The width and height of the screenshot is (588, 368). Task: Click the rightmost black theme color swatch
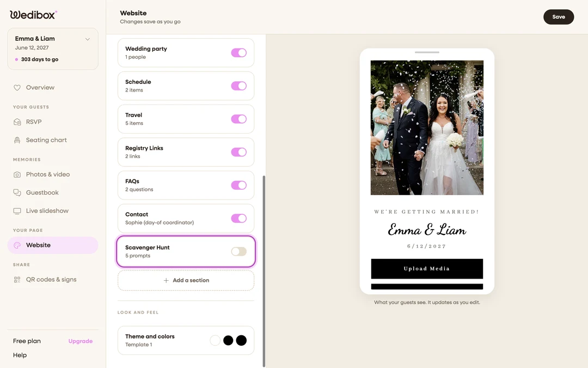pos(241,341)
